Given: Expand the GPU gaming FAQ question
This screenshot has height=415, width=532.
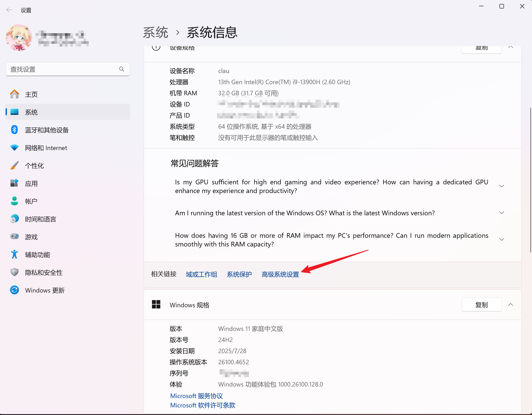Looking at the screenshot, I should [x=501, y=186].
